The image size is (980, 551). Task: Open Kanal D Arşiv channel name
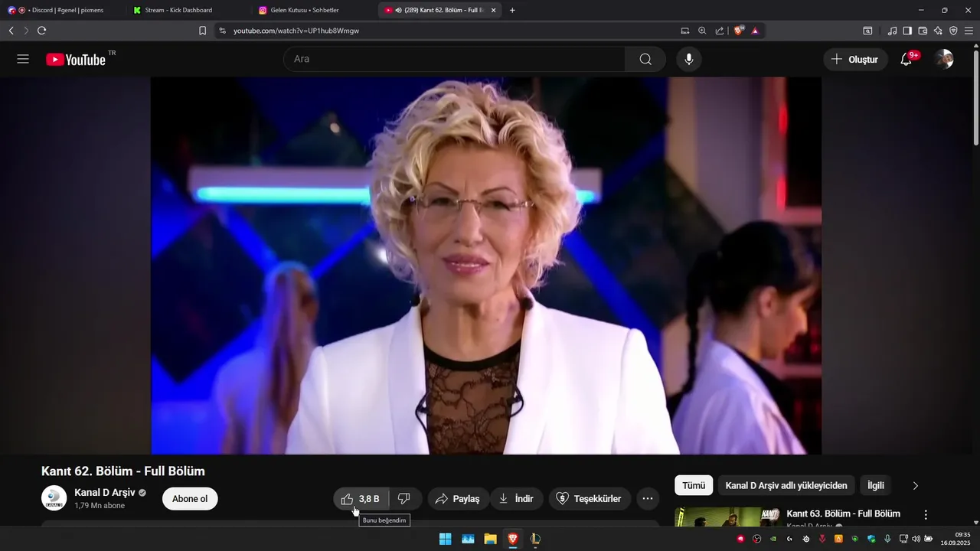pos(105,492)
